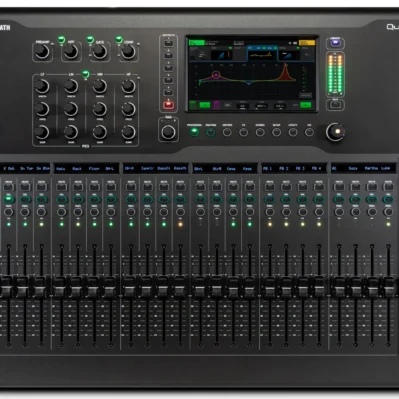This screenshot has width=399, height=399.
Task: Select the GtrR channel with Sel key
Action: click(x=217, y=199)
